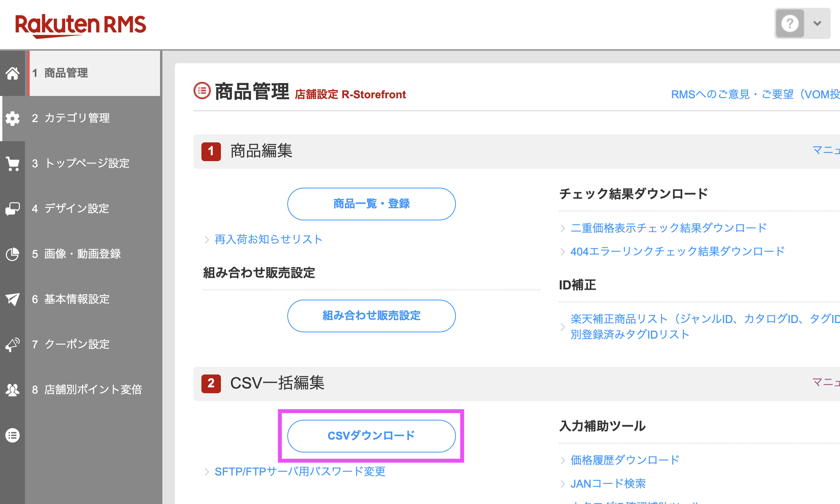Open manual link in CSV一括編集 header

pyautogui.click(x=826, y=382)
